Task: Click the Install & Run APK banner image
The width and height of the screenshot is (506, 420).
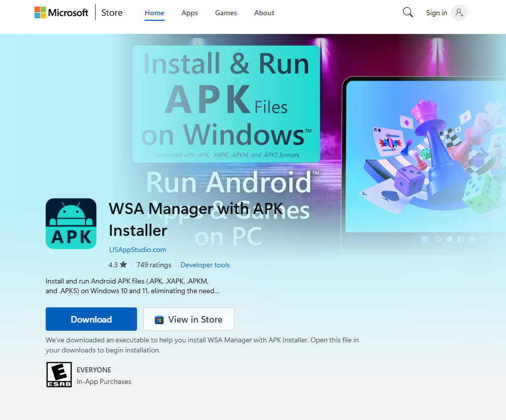Action: (x=226, y=103)
